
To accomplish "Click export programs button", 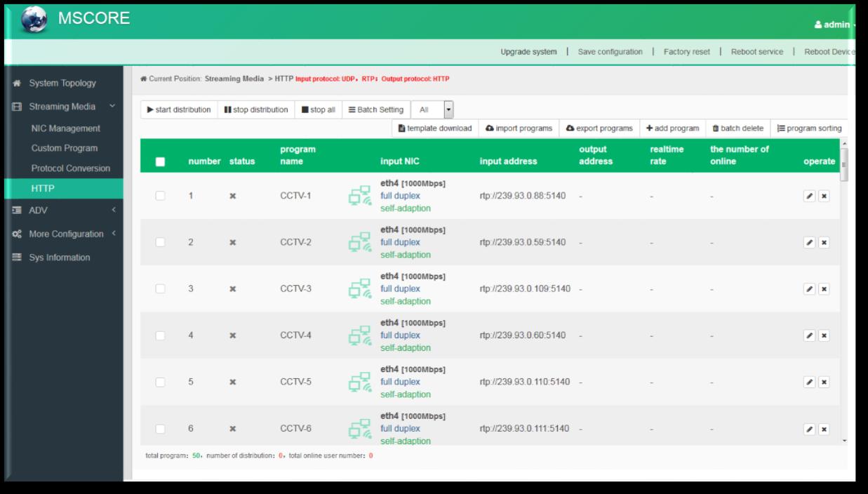I will click(600, 128).
